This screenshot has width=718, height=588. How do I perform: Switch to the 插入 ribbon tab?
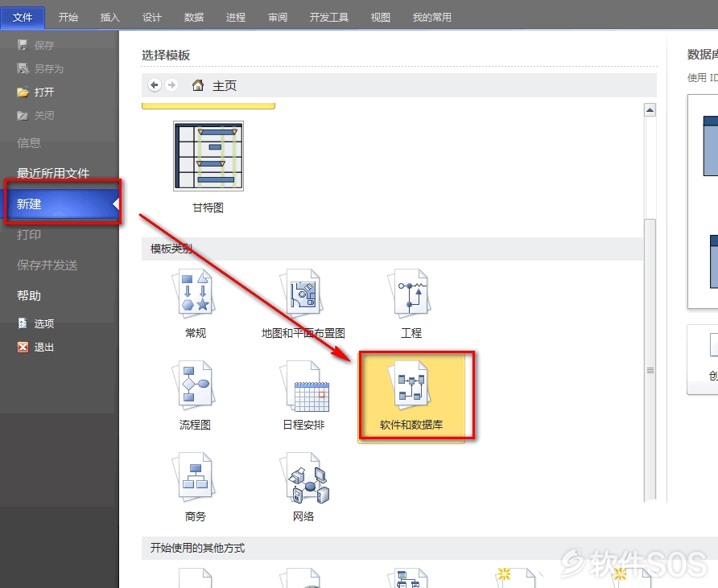[110, 18]
